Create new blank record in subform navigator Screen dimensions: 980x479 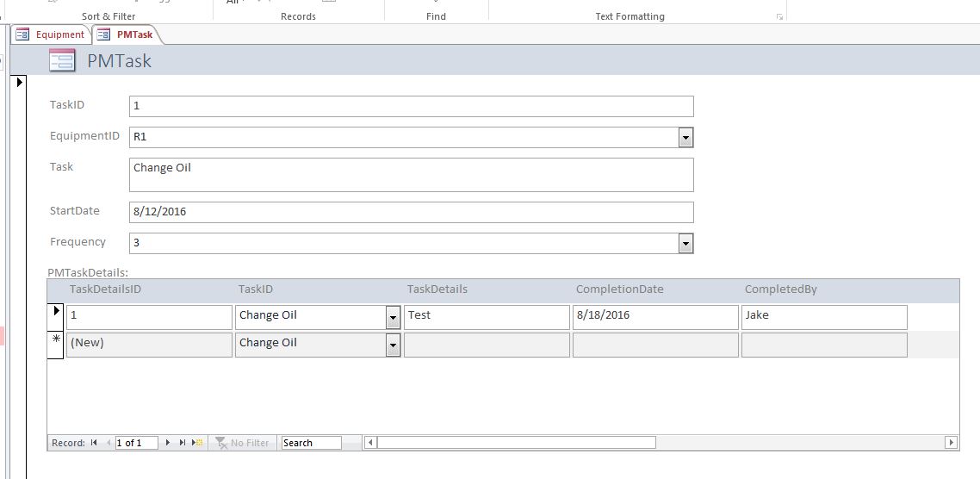coord(197,443)
